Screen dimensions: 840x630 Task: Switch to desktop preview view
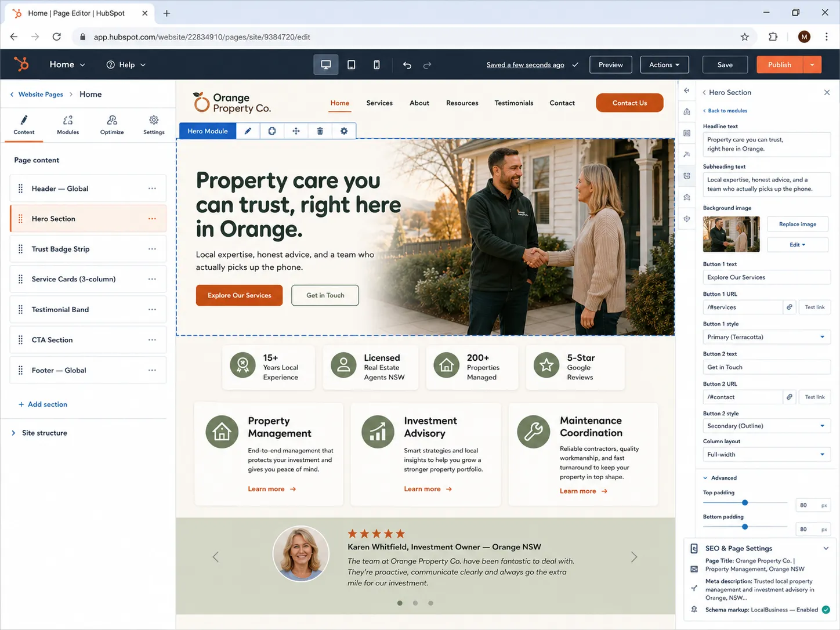326,65
